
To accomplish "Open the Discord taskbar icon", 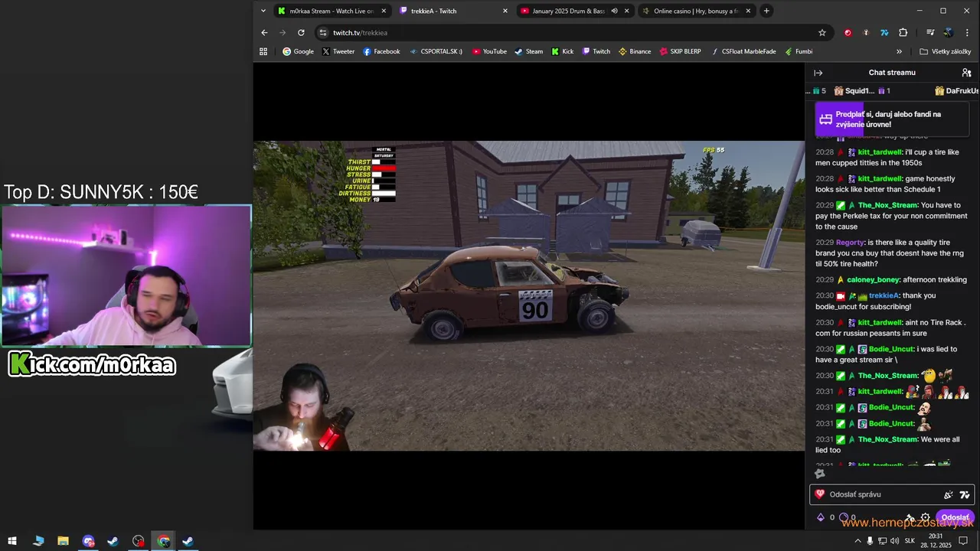I will [88, 541].
